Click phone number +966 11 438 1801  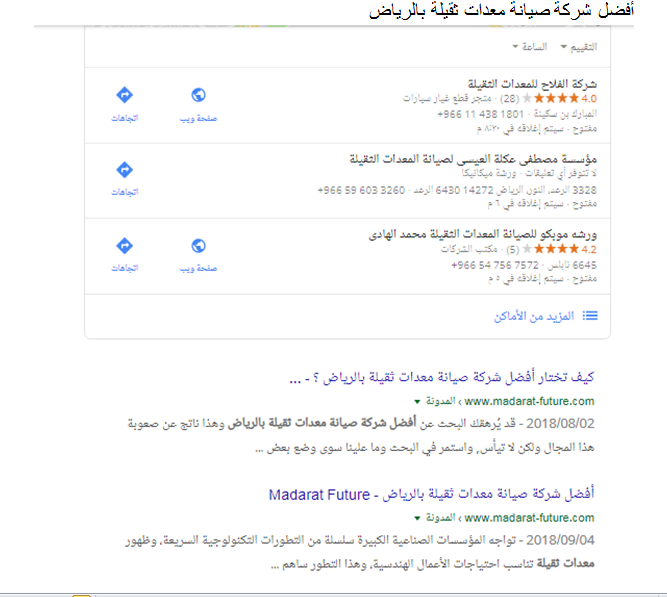480,114
